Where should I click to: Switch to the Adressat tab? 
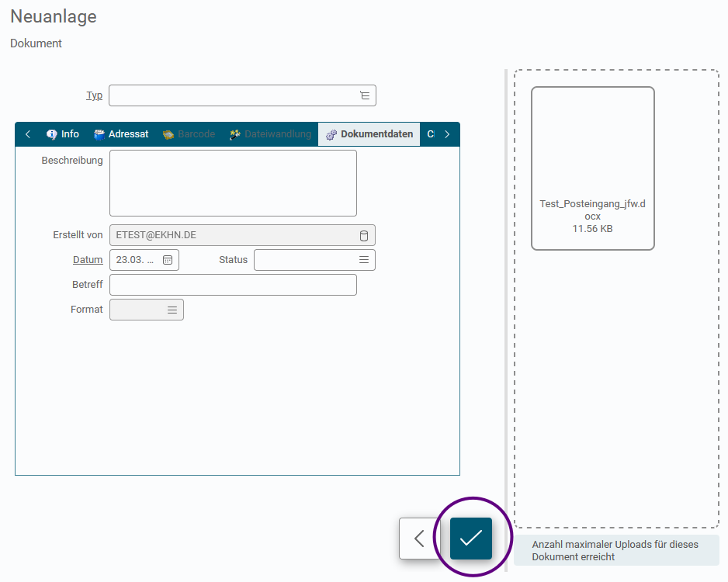121,134
